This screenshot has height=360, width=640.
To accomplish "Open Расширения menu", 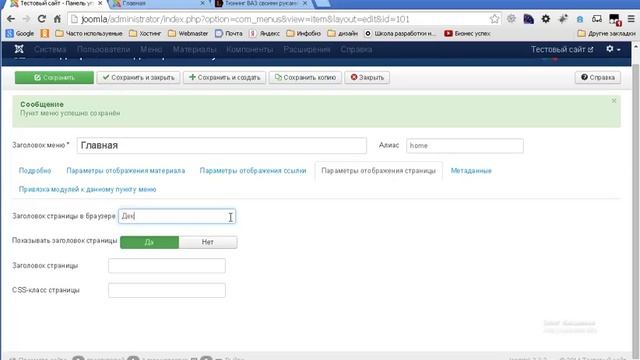I will tap(307, 49).
